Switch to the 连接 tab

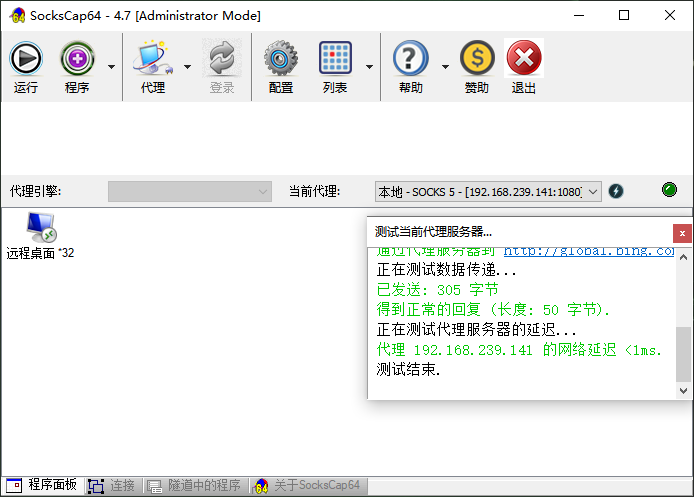(112, 485)
